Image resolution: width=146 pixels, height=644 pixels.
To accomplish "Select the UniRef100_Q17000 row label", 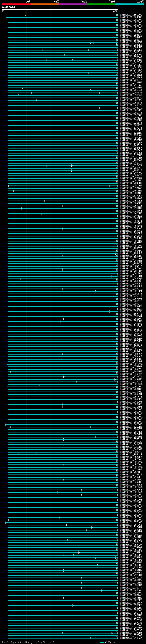I will [131, 625].
